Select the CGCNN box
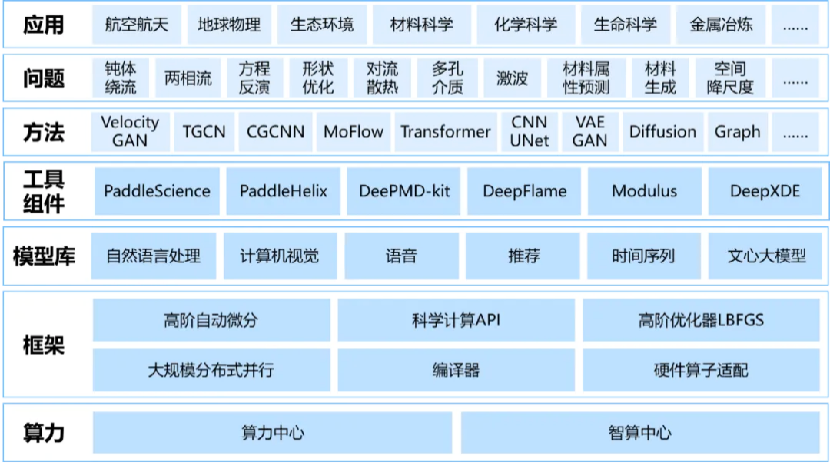 (x=275, y=132)
